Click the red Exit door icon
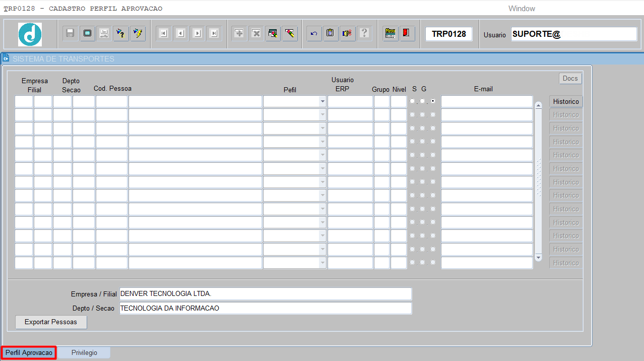 (x=407, y=33)
